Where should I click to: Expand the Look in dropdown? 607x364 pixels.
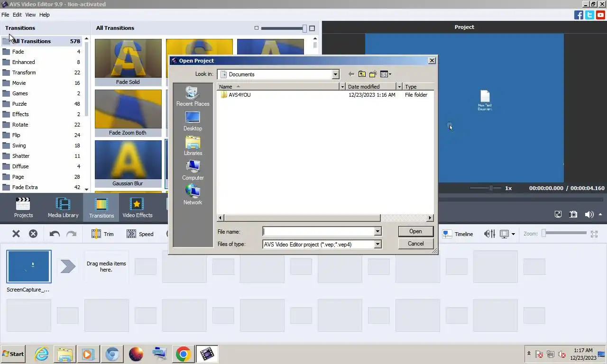[x=335, y=74]
